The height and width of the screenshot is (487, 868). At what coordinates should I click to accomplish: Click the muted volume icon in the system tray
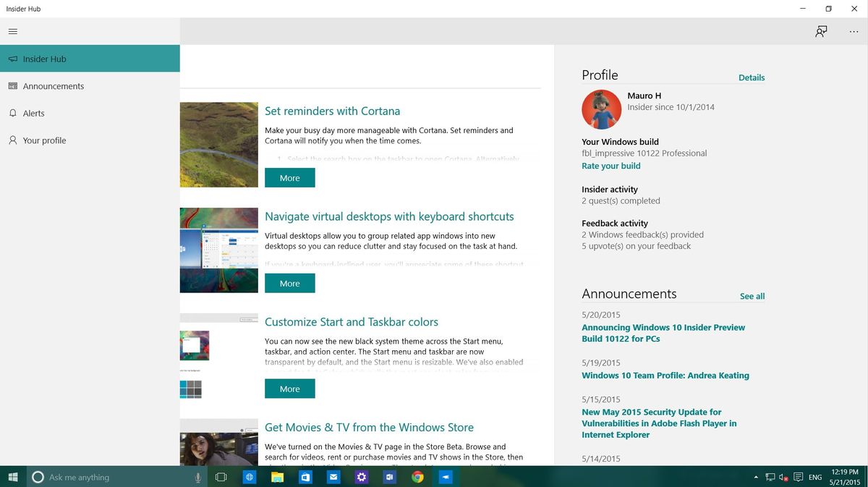coord(782,477)
